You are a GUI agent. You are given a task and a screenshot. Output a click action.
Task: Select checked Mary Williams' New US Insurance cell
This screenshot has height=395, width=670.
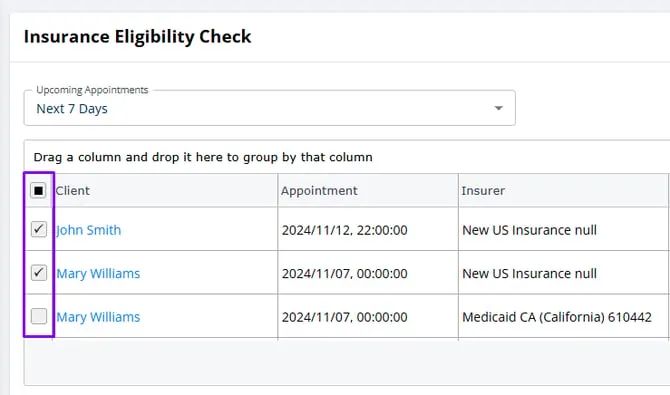[x=563, y=273]
